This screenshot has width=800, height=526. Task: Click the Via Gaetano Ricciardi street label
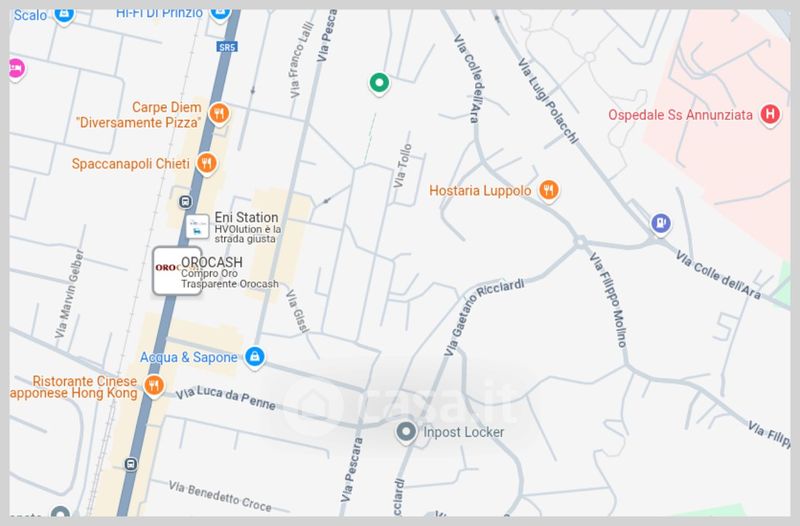pos(483,317)
